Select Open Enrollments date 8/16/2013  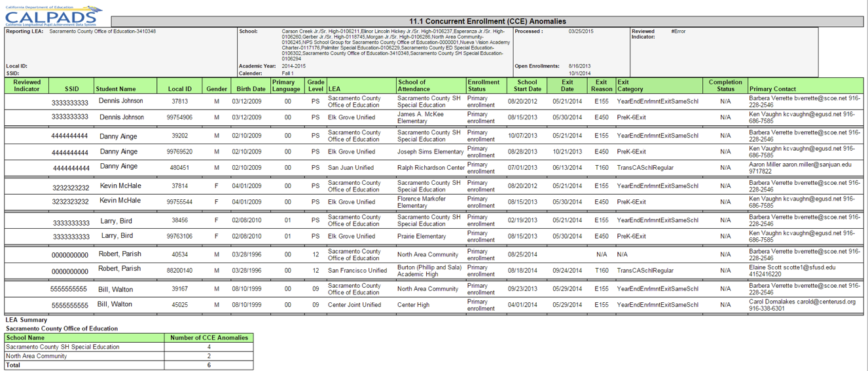pyautogui.click(x=579, y=66)
